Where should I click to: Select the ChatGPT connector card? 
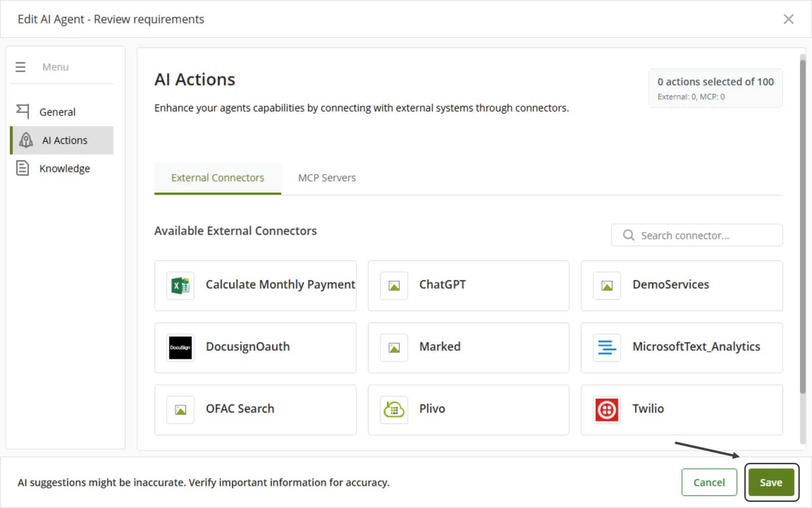[x=468, y=285]
